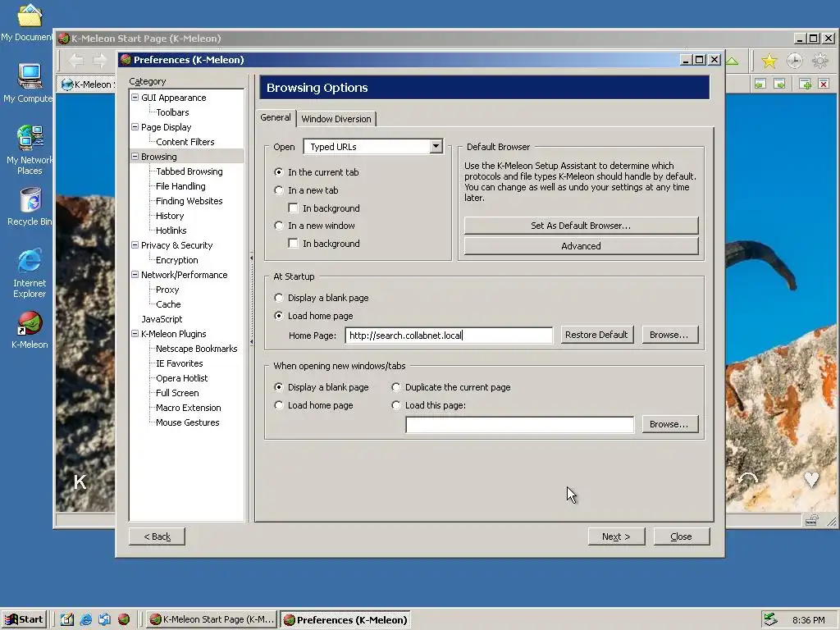Click Set As Default Browser button
The width and height of the screenshot is (840, 630).
pos(582,226)
